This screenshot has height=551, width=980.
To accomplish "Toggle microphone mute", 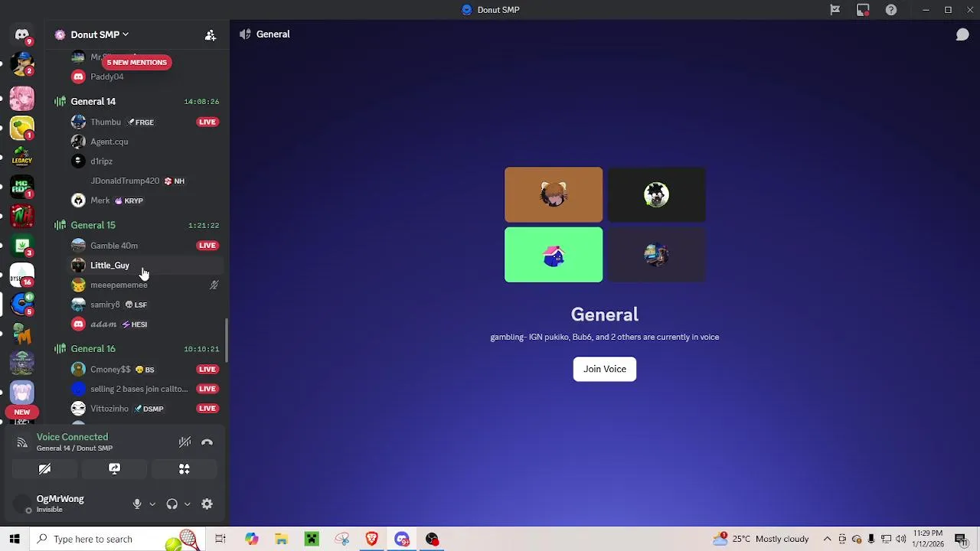I will tap(137, 504).
